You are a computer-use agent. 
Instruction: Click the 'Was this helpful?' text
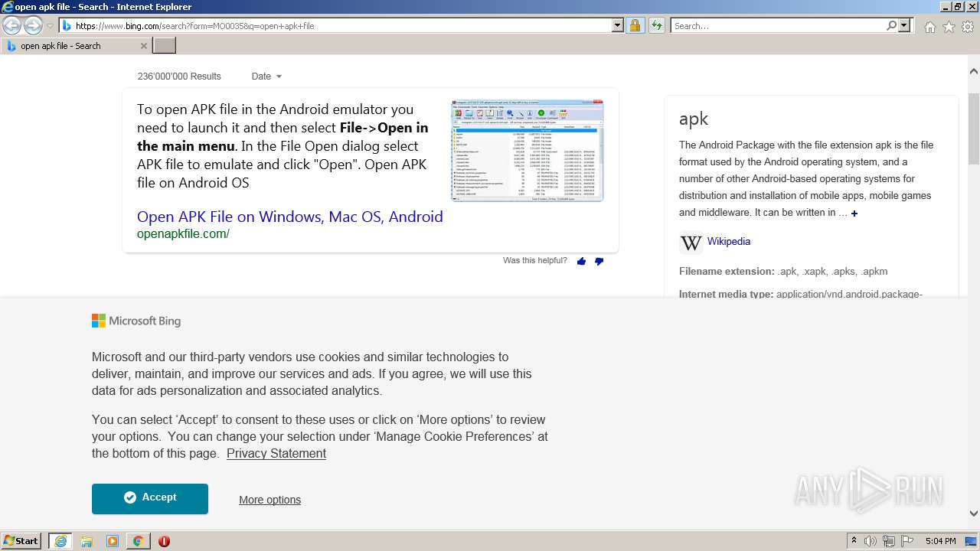[535, 261]
